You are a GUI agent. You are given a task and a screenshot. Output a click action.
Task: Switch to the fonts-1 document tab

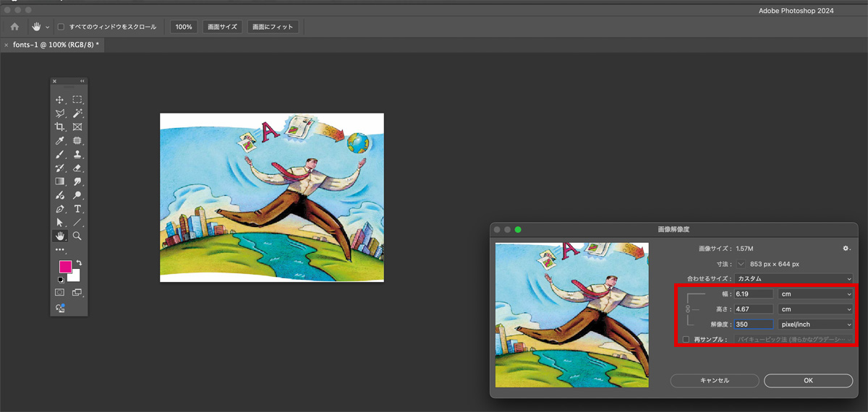tap(55, 45)
